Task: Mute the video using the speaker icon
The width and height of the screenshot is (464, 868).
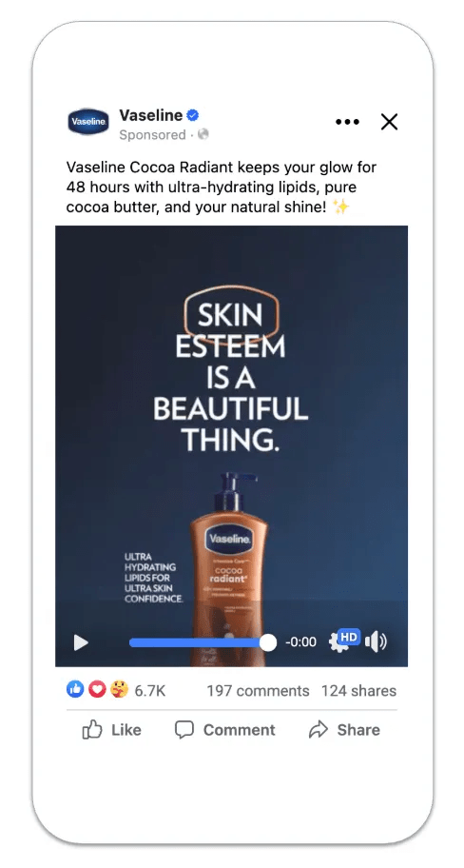Action: coord(377,642)
